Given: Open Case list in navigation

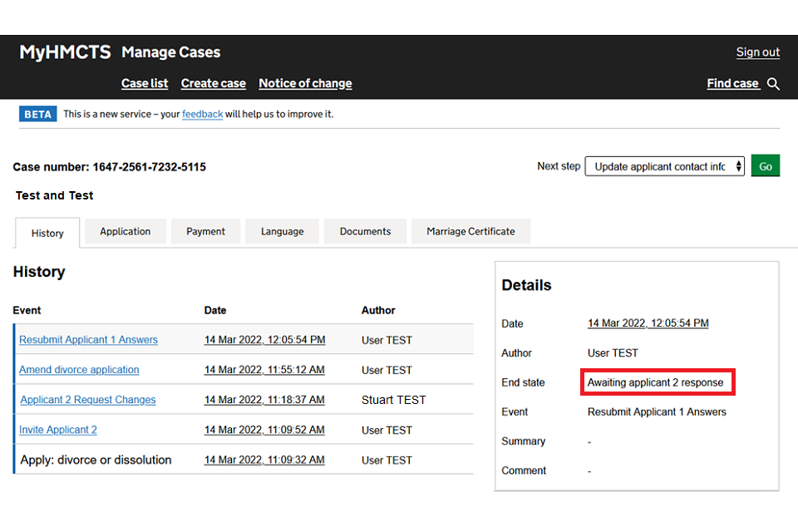Looking at the screenshot, I should tap(145, 83).
